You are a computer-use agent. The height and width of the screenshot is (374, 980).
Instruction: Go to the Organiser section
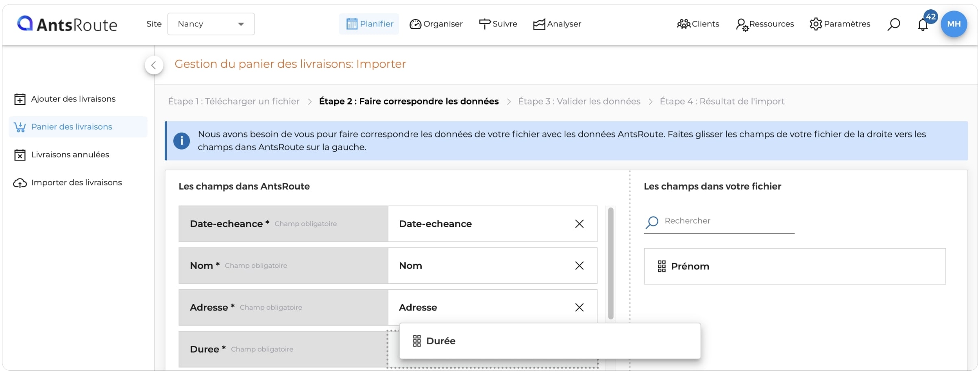436,24
